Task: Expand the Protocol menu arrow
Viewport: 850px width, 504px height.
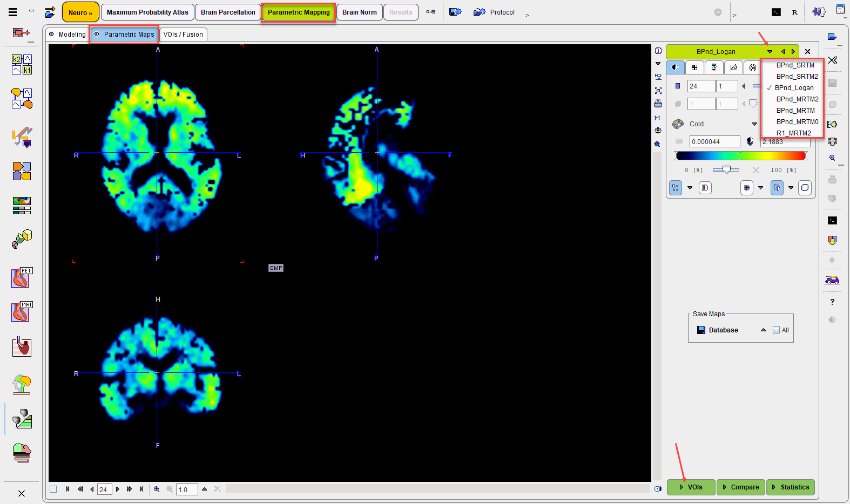Action: [x=527, y=15]
